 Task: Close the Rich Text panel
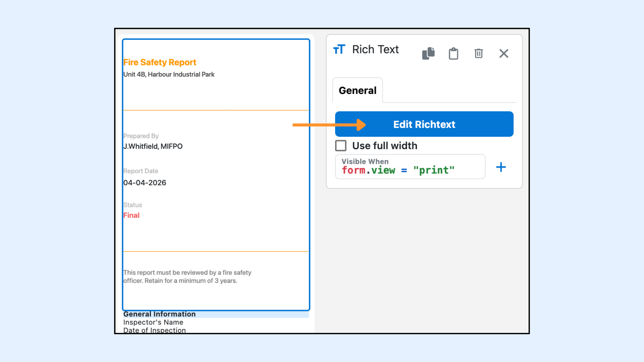click(503, 53)
